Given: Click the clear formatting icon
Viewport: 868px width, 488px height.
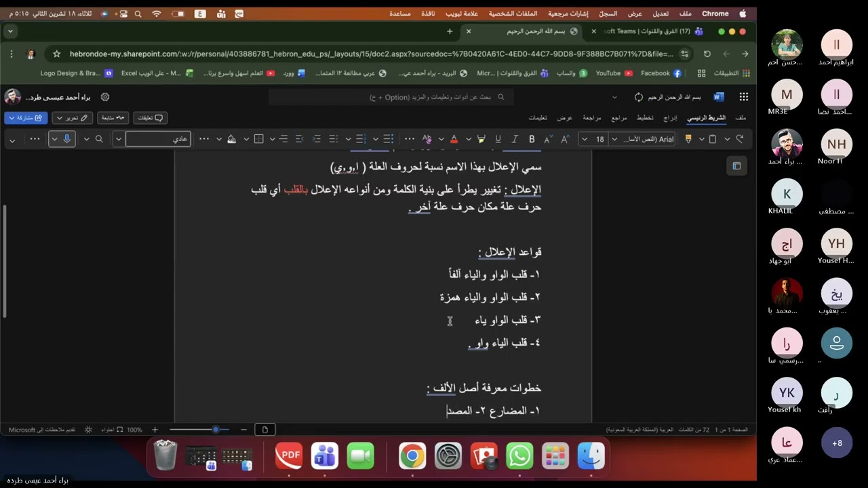Looking at the screenshot, I should tap(427, 139).
